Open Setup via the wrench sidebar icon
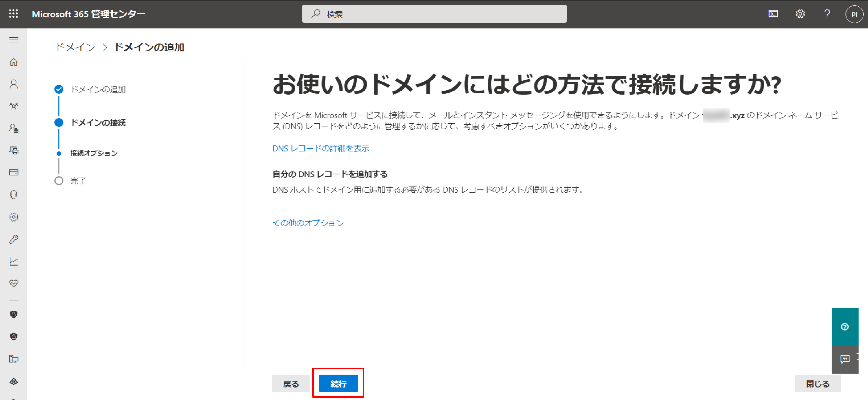Viewport: 868px width, 400px height. coord(14,239)
